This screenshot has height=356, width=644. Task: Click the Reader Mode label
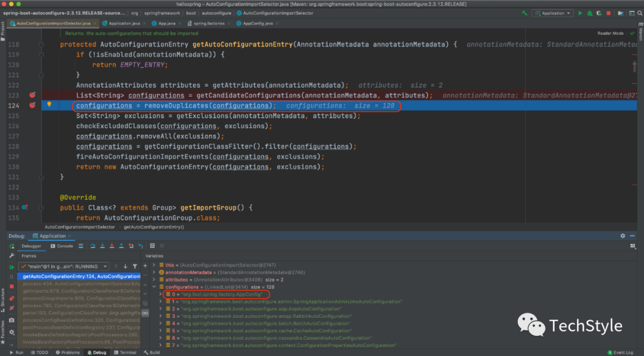click(610, 33)
